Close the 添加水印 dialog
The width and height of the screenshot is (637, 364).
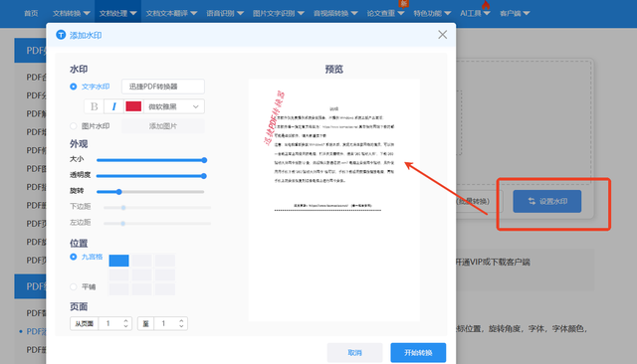click(442, 35)
